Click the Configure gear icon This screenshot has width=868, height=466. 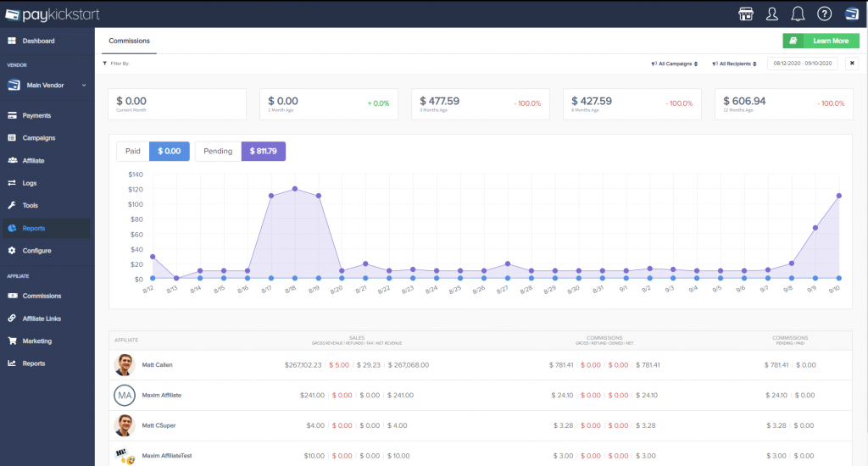point(12,251)
